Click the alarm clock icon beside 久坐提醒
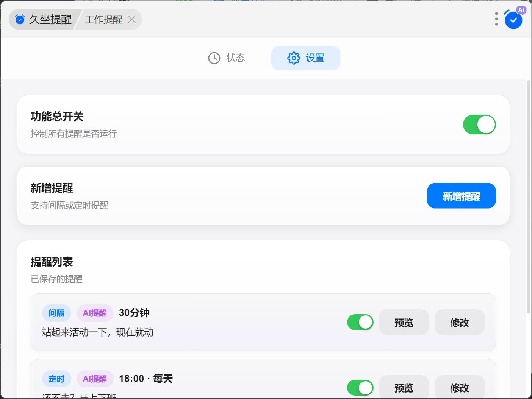Image resolution: width=532 pixels, height=399 pixels. pos(20,19)
